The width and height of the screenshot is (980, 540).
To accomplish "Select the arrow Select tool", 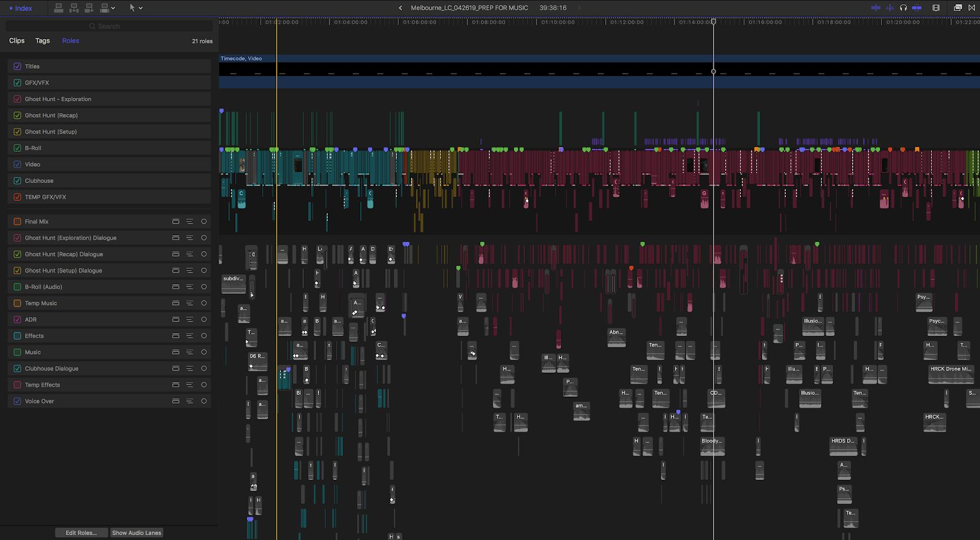I will pos(132,8).
